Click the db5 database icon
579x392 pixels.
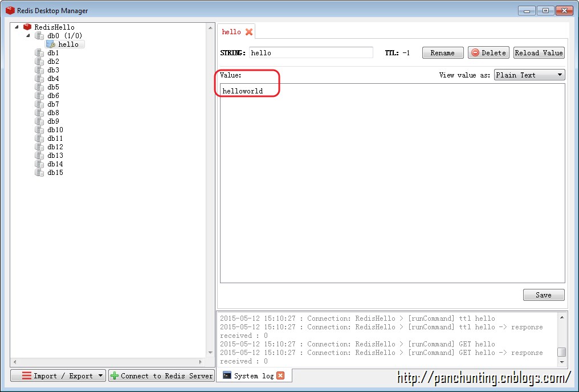coord(39,87)
